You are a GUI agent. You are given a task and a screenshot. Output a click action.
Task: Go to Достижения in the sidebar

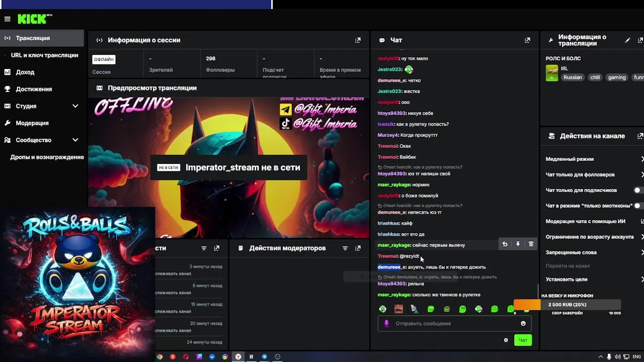click(x=34, y=89)
